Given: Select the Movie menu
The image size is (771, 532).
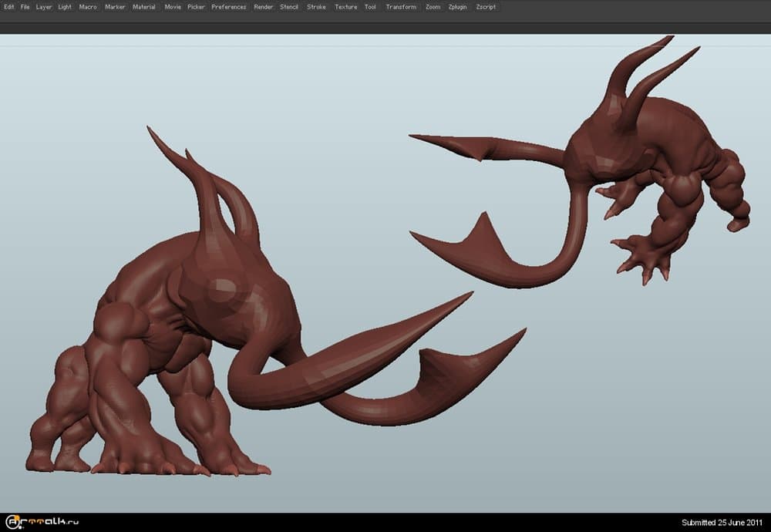Looking at the screenshot, I should (x=173, y=7).
